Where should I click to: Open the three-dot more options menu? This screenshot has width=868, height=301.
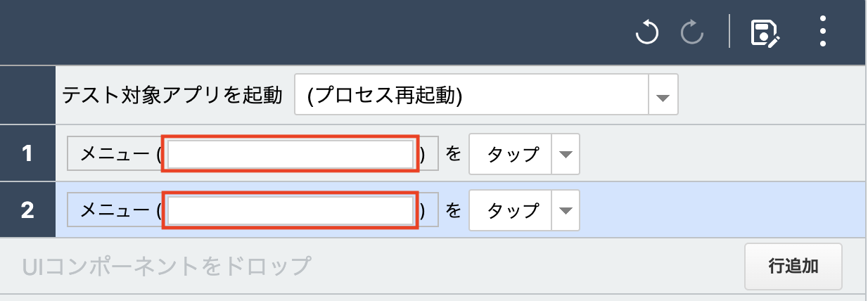pyautogui.click(x=824, y=32)
